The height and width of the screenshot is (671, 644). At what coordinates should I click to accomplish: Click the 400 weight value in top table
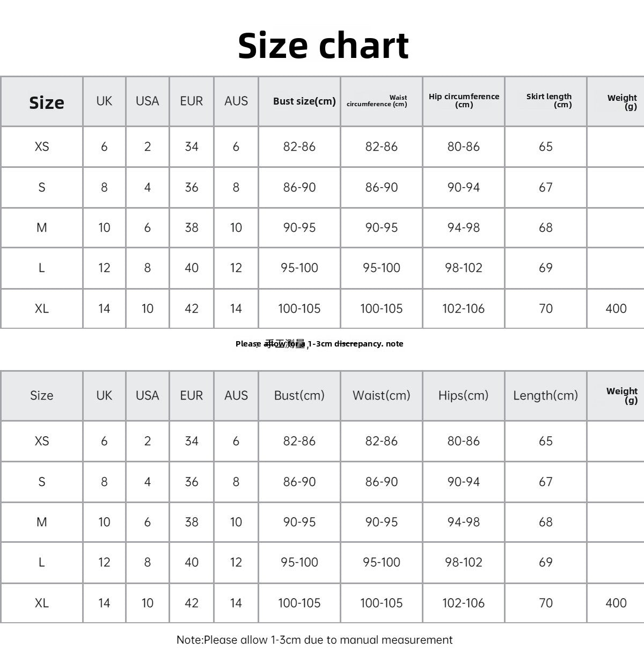click(616, 308)
